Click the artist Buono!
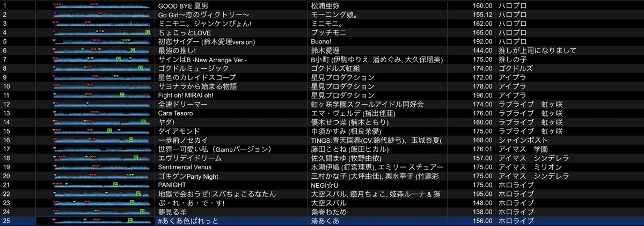 tap(322, 41)
